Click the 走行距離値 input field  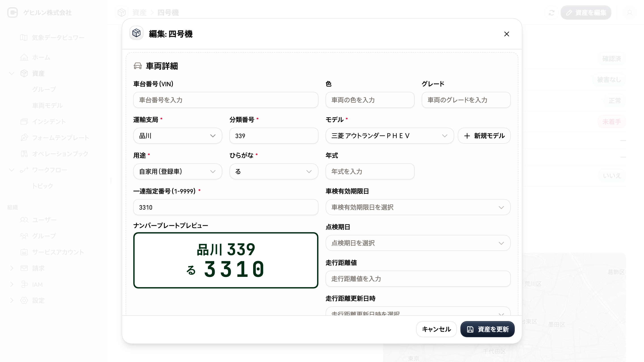click(418, 279)
